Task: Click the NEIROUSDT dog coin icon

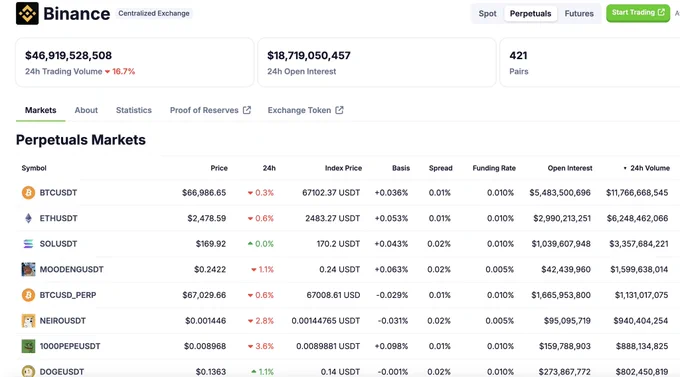Action: point(28,321)
